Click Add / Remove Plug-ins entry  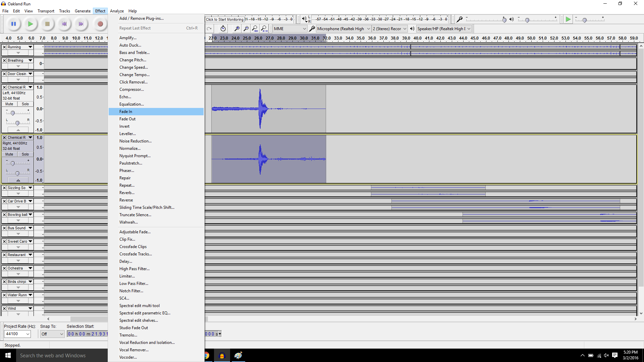(x=142, y=18)
